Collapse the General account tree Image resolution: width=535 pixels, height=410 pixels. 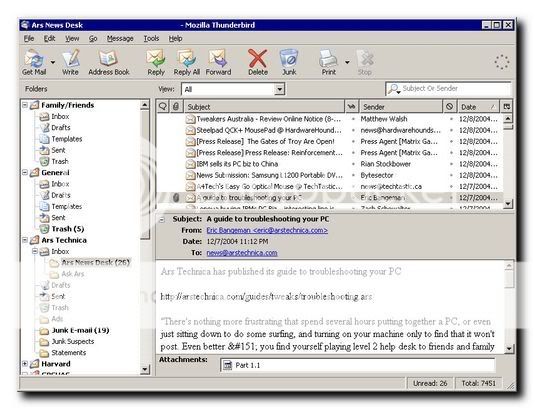tap(25, 172)
